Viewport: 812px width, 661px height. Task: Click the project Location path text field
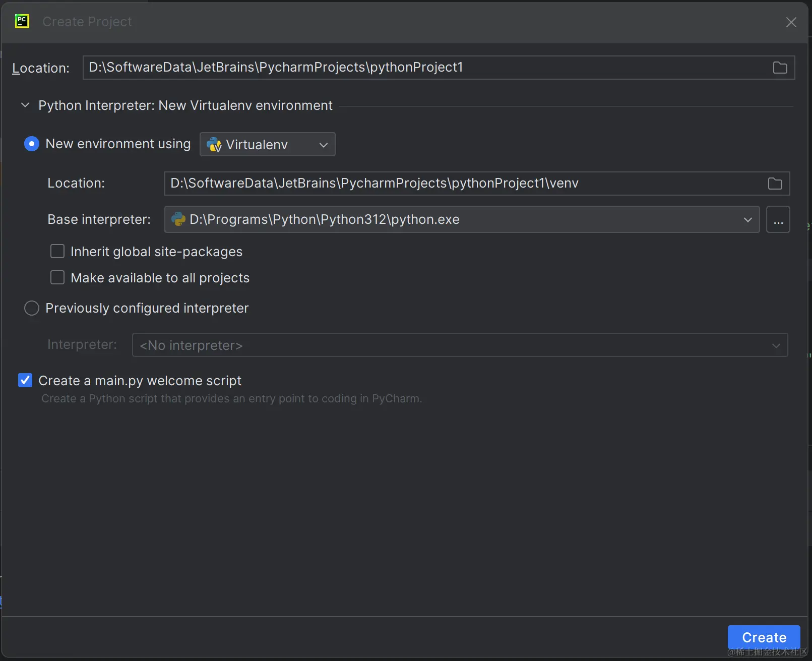coord(423,68)
